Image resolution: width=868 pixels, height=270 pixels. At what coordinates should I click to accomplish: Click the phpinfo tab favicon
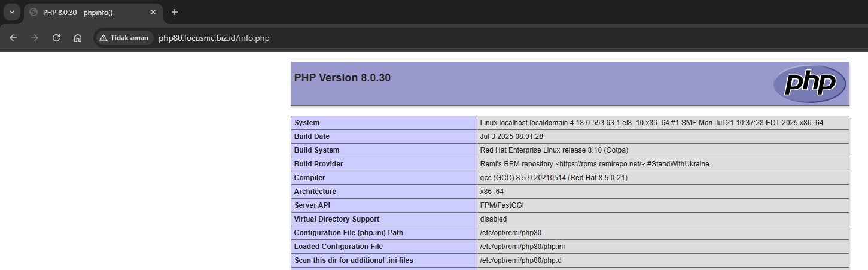(x=33, y=12)
